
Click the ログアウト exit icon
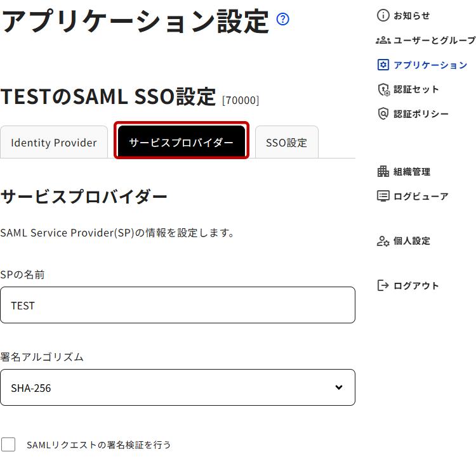click(x=383, y=285)
